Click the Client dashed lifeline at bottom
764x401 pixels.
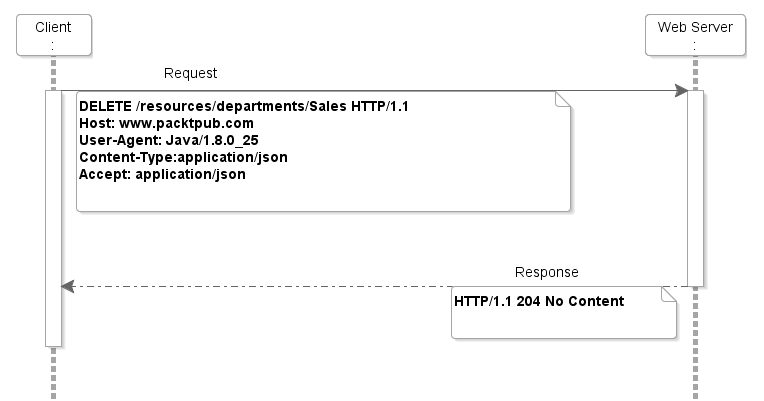click(x=53, y=375)
